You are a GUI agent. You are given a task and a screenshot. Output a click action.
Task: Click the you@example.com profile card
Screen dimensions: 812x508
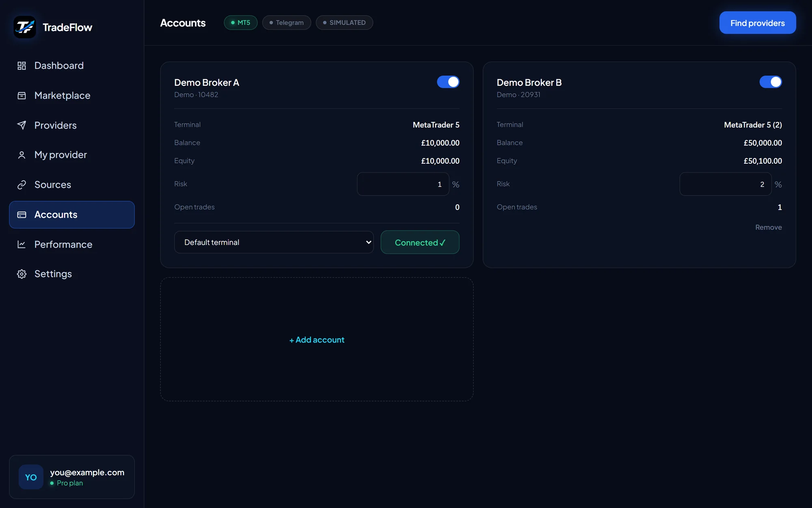(72, 477)
